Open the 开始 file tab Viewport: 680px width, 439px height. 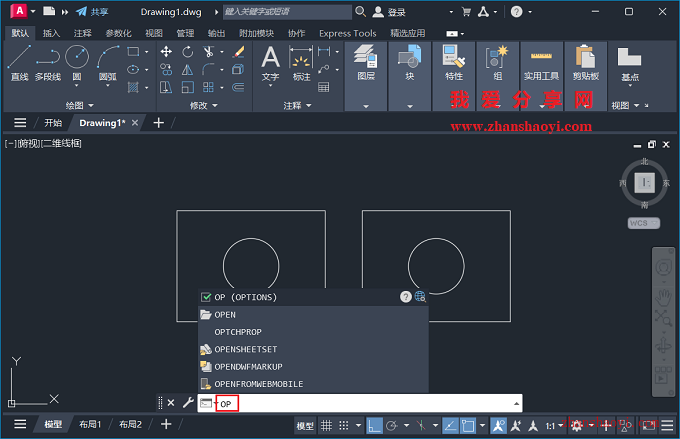[x=53, y=123]
